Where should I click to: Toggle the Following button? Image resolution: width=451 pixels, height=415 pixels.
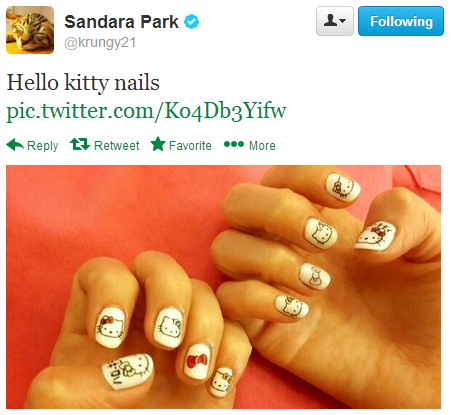click(401, 21)
